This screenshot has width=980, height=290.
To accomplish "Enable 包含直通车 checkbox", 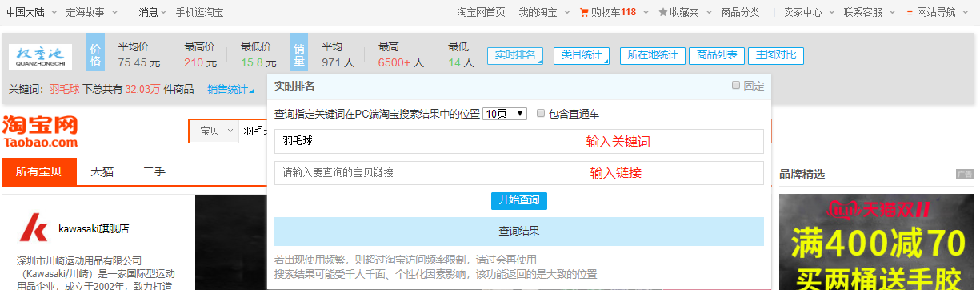I will tap(542, 114).
